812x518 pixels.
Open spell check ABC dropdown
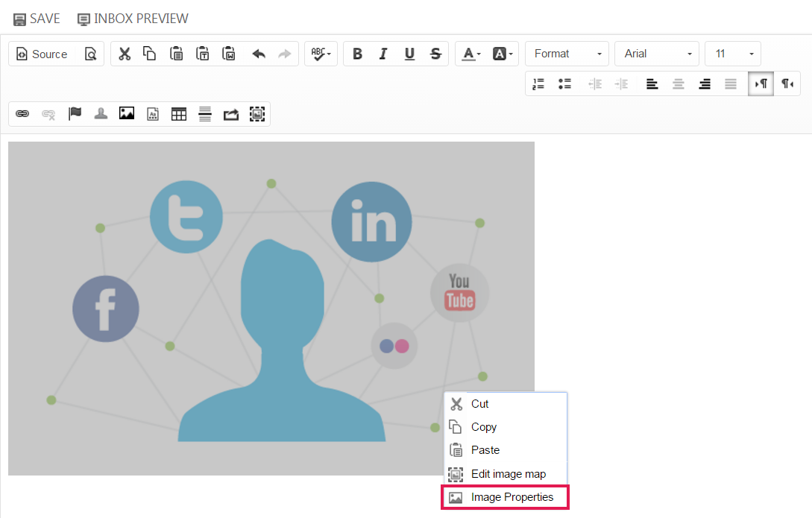click(321, 54)
